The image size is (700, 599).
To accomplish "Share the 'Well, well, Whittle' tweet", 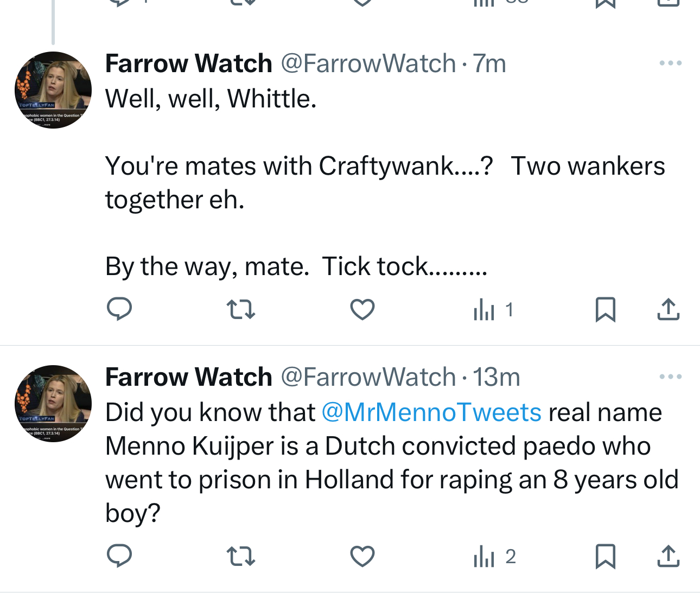I will (669, 309).
